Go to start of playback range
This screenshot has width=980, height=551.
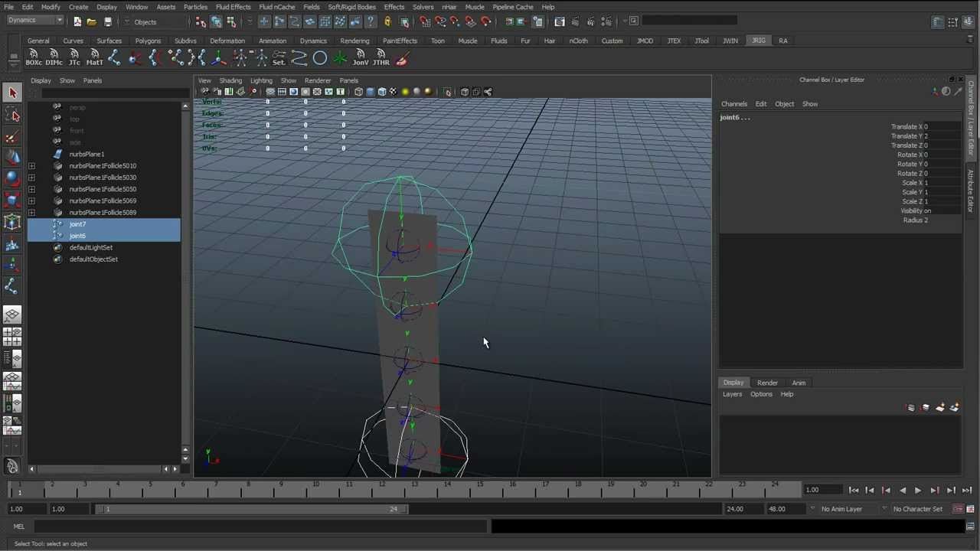pos(854,491)
